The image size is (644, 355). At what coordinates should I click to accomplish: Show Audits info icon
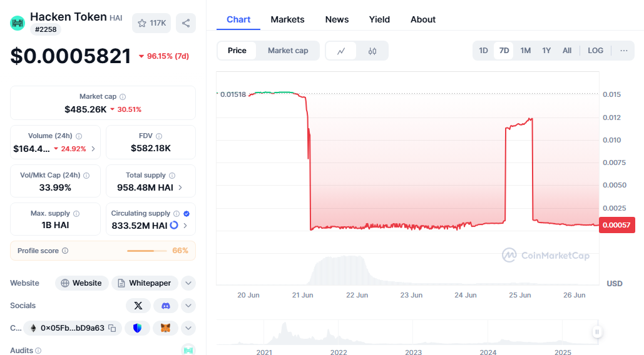[x=38, y=351]
